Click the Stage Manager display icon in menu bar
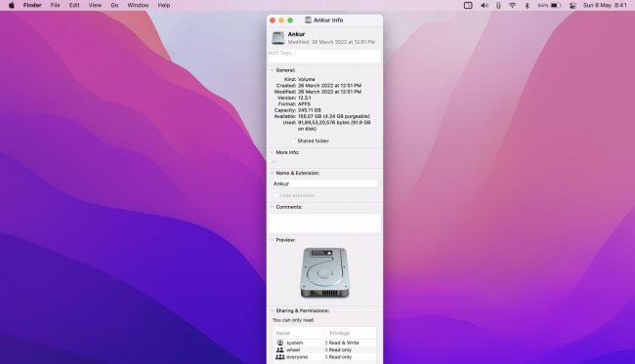This screenshot has width=635, height=364. (468, 5)
